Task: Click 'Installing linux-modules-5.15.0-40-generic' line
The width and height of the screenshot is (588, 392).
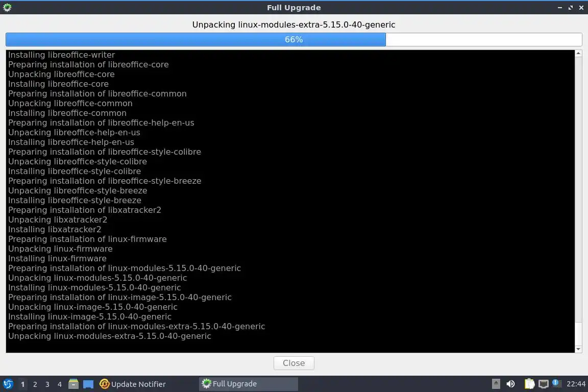Action: click(x=94, y=288)
